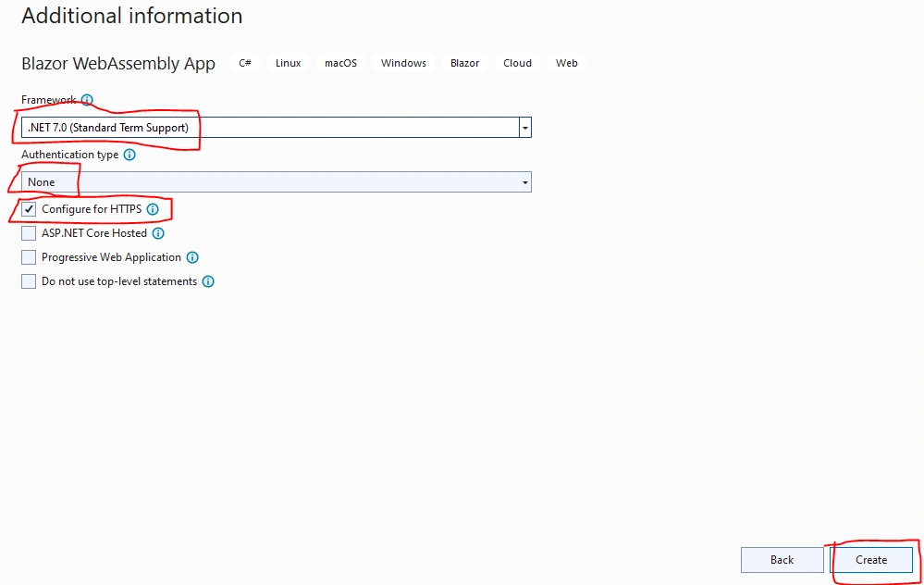Open the Framework dropdown arrow
Screen dimensions: 924x585
click(x=525, y=128)
